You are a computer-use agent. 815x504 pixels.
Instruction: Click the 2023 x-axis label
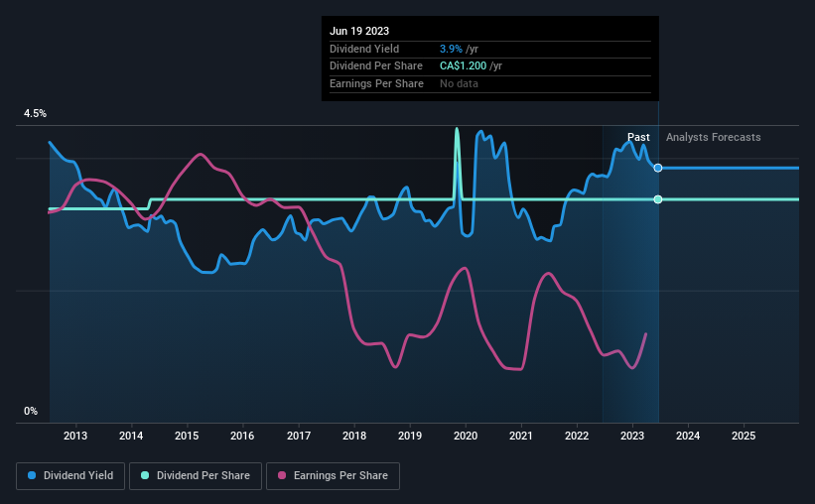tap(632, 436)
